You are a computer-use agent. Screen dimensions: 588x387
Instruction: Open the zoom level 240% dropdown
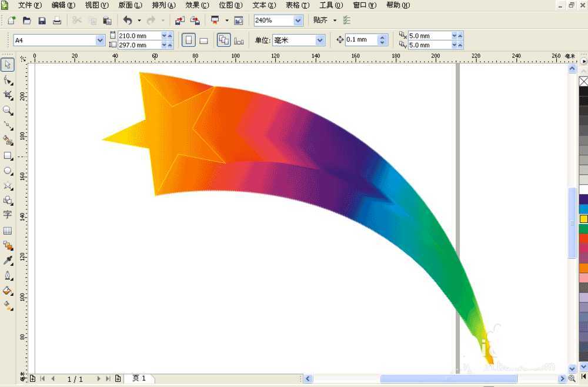(298, 21)
